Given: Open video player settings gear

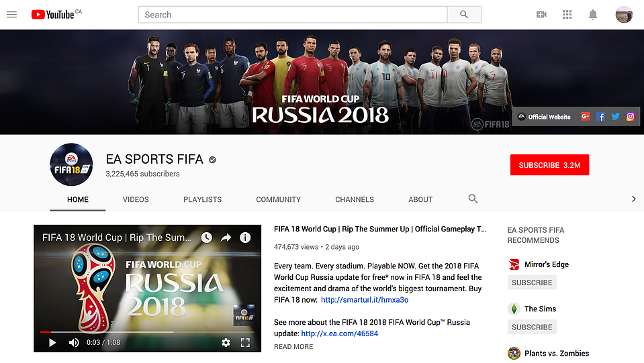Looking at the screenshot, I should tap(226, 342).
